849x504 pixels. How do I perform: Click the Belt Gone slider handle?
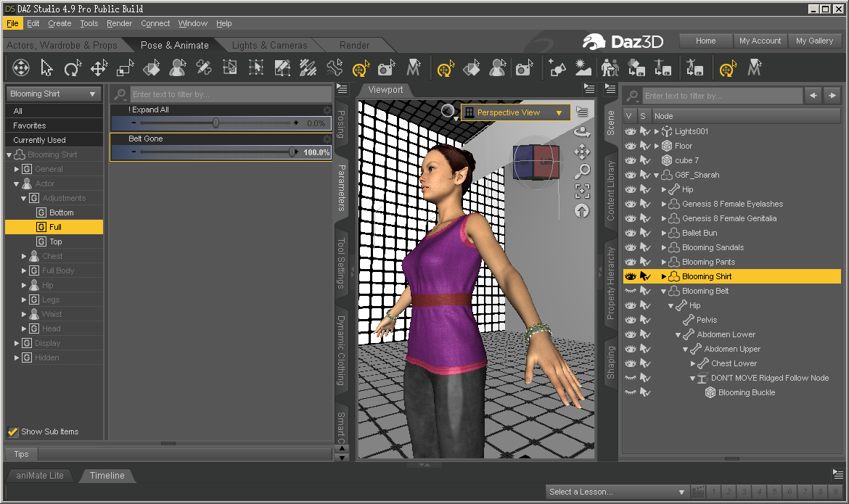[x=292, y=152]
